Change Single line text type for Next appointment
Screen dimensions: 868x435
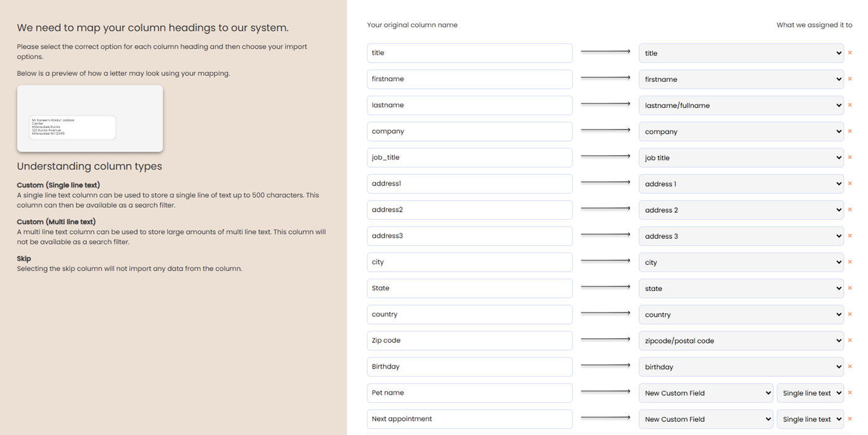(810, 419)
